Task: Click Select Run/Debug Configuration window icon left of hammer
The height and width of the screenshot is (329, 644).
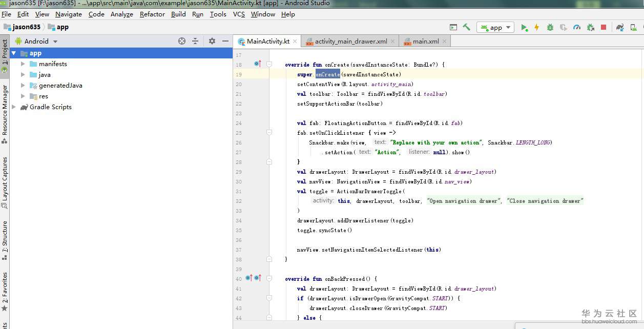Action: pyautogui.click(x=453, y=27)
